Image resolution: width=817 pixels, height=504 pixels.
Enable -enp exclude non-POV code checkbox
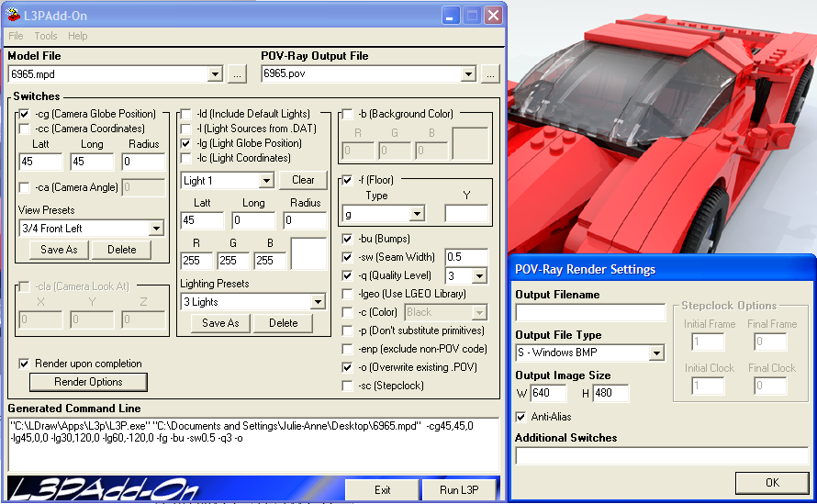point(347,349)
